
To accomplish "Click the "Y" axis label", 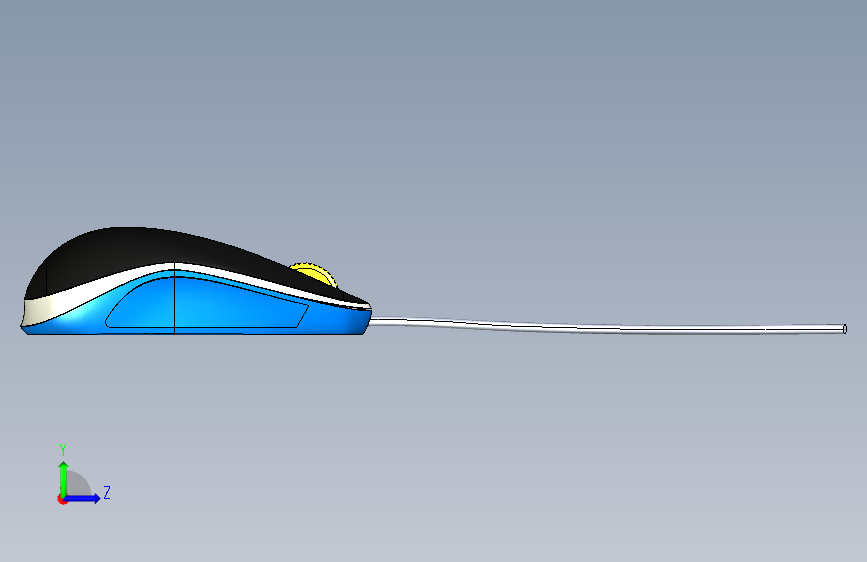I will click(63, 450).
